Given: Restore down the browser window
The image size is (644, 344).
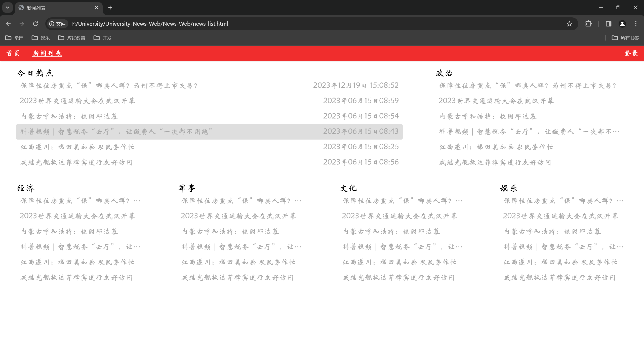Looking at the screenshot, I should 618,8.
